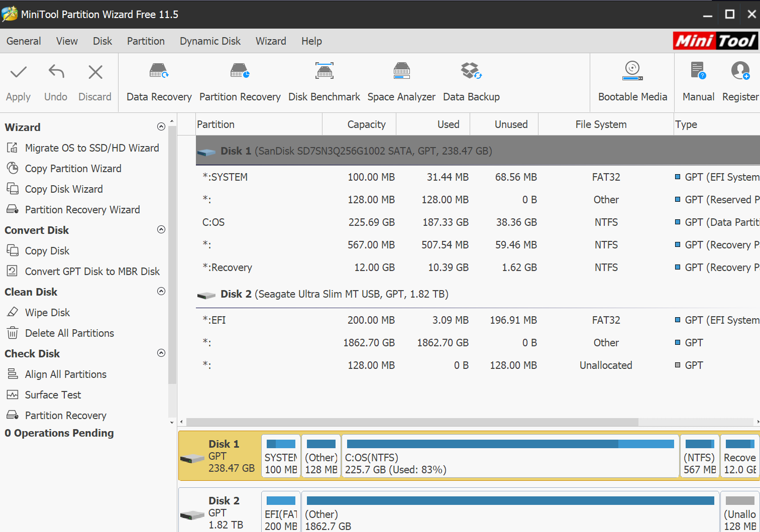Click the Copy Disk Wizard icon
This screenshot has height=532, width=760.
[12, 189]
